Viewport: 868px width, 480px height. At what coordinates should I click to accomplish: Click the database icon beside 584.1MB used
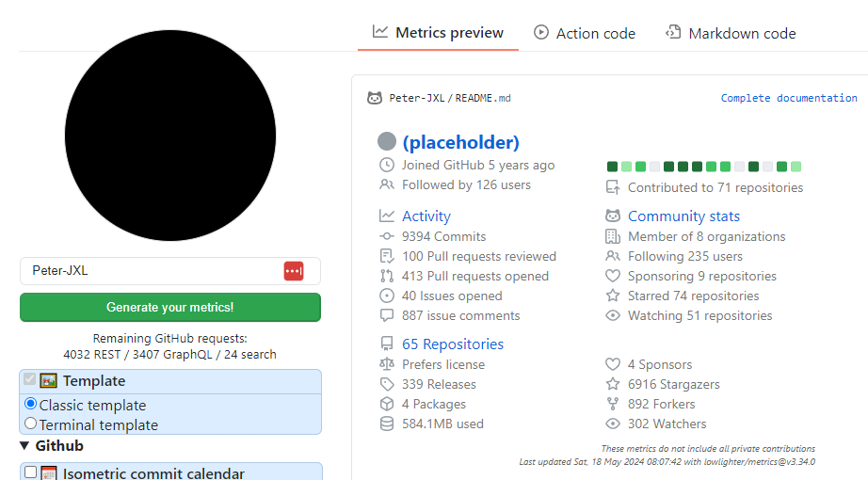pyautogui.click(x=386, y=424)
